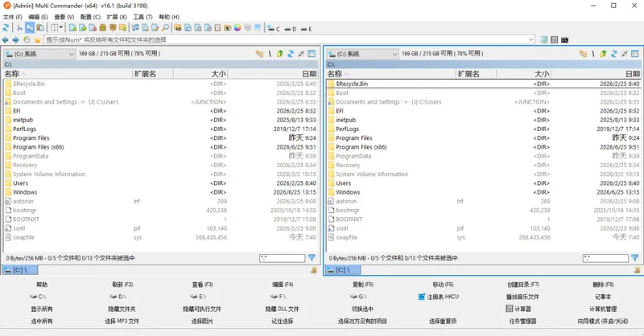Click the green up-folder arrow in right panel

(603, 53)
